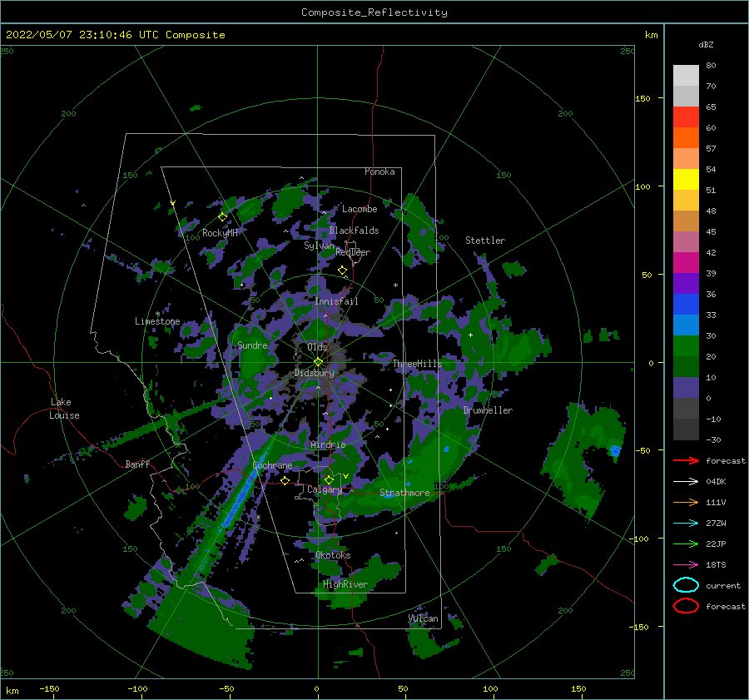Click the orange 111V arrow icon
This screenshot has width=749, height=700.
click(686, 502)
